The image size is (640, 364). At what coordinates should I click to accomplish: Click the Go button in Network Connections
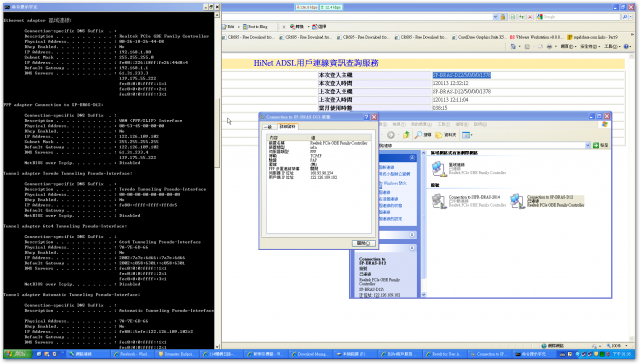pos(600,145)
